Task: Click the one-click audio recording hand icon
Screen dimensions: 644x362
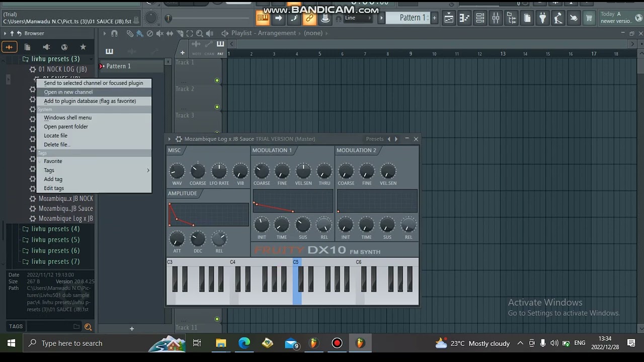Action: click(574, 19)
